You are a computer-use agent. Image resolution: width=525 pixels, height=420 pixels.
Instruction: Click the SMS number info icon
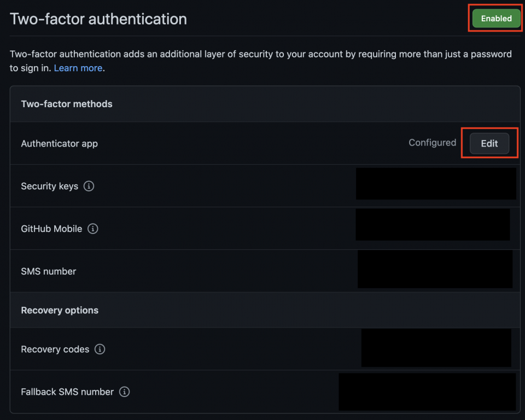tap(84, 271)
